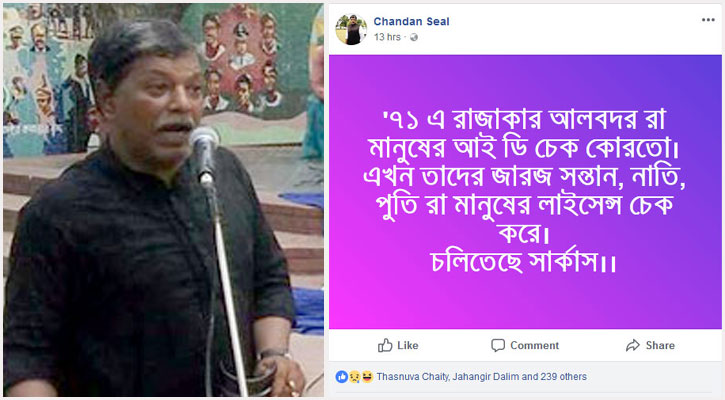The image size is (725, 400).
Task: Click Chandan Seal's profile picture
Action: (x=351, y=30)
